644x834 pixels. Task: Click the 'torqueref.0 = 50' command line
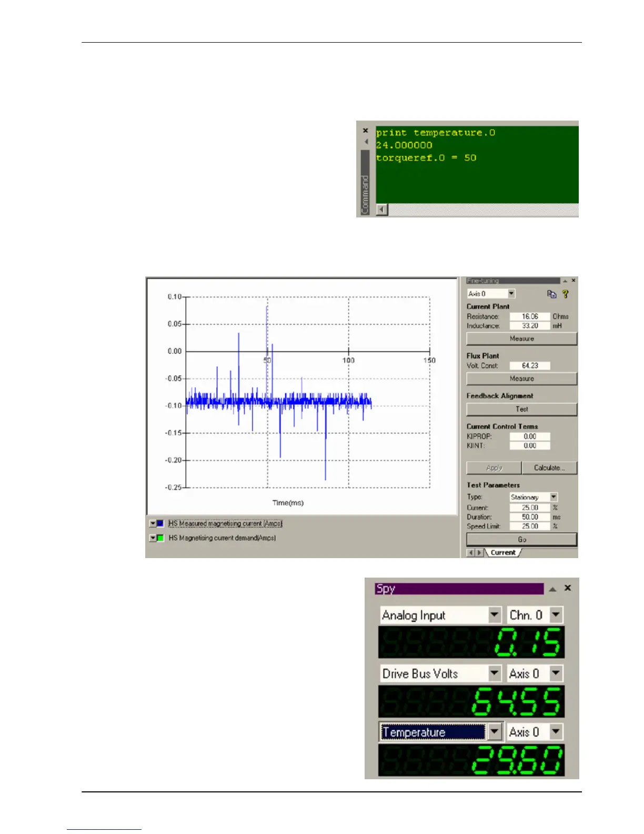pyautogui.click(x=426, y=157)
